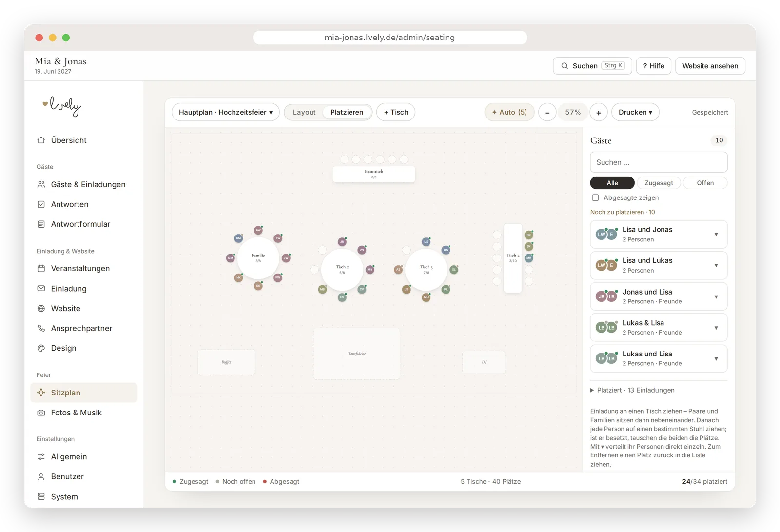The image size is (780, 532).
Task: Select the Brauttisch table on canvas
Action: [x=374, y=174]
